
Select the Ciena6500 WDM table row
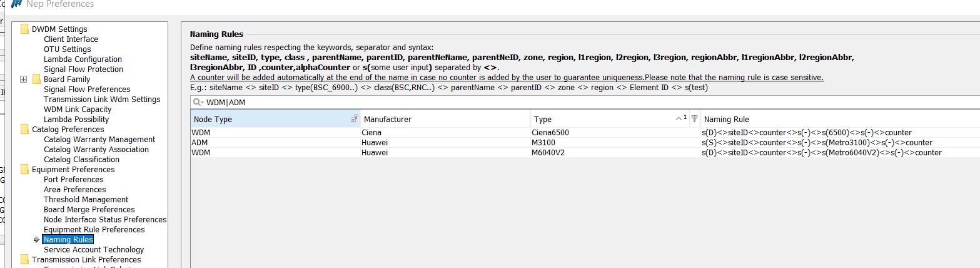438,133
